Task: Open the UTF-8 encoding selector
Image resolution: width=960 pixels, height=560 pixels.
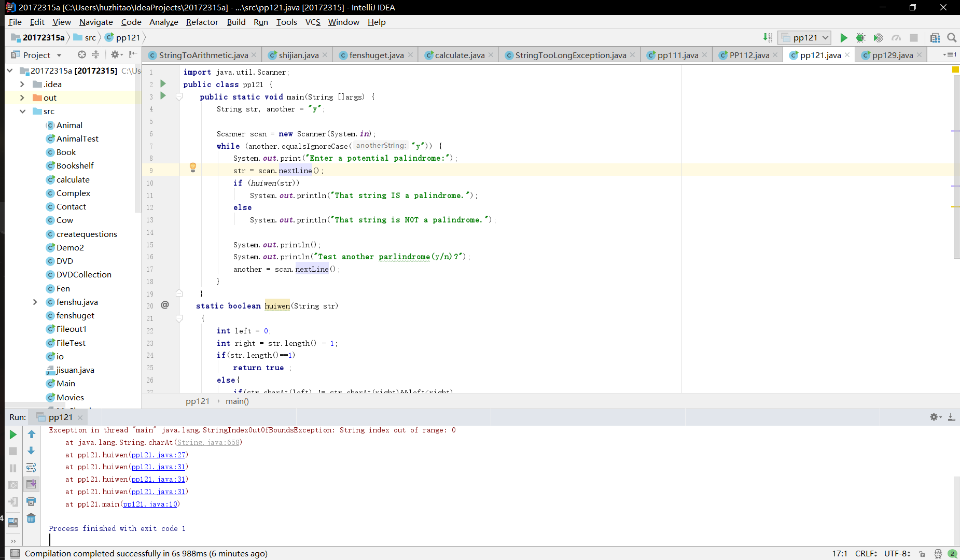Action: tap(897, 553)
